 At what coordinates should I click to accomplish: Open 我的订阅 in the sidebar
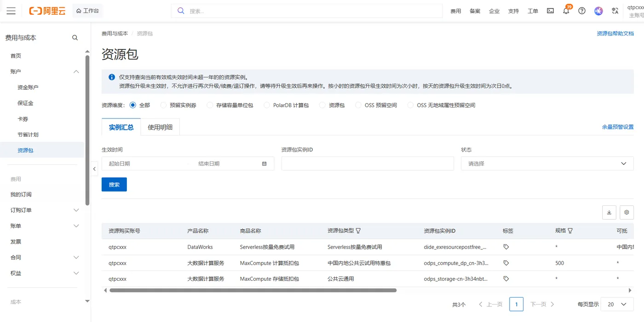coord(21,194)
